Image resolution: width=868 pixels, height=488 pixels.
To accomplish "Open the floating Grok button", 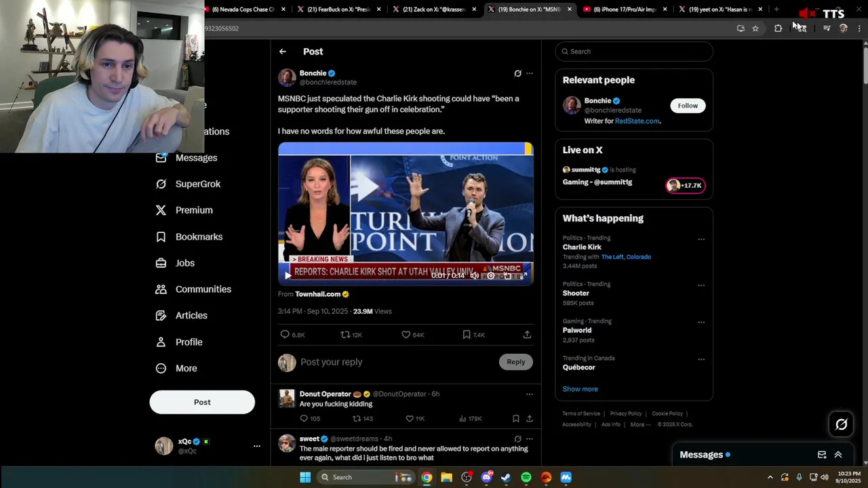I will pos(842,424).
